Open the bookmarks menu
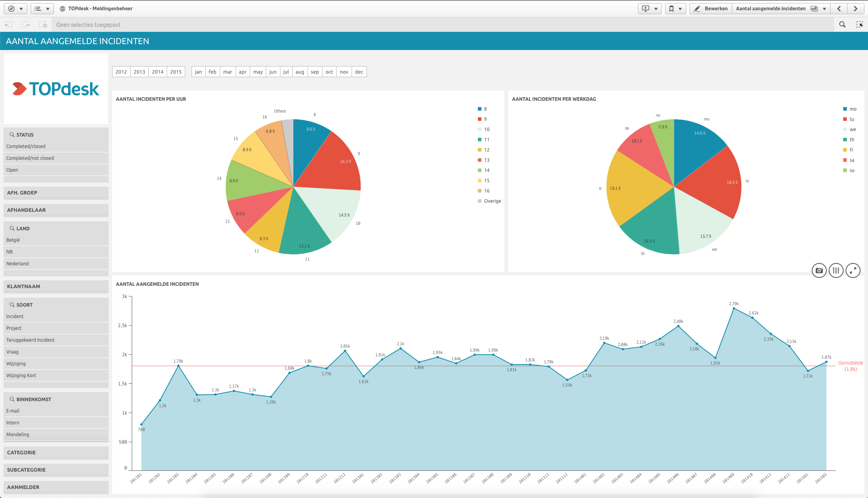The height and width of the screenshot is (498, 868). (676, 9)
